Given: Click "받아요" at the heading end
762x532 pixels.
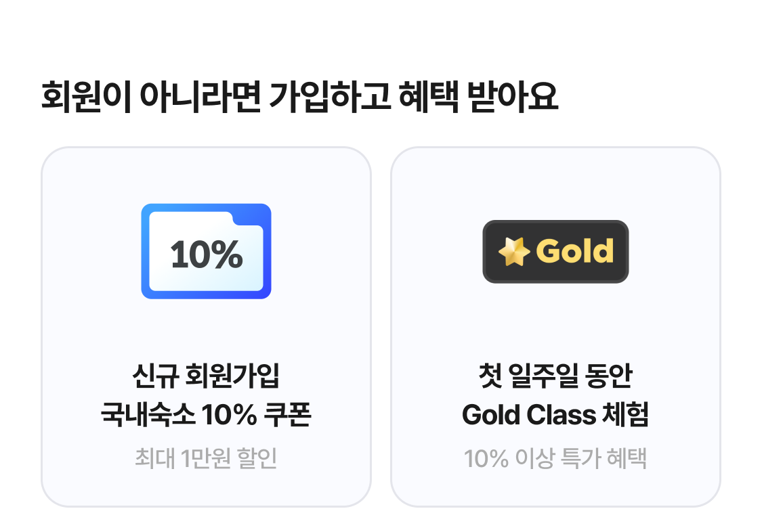Looking at the screenshot, I should click(513, 97).
